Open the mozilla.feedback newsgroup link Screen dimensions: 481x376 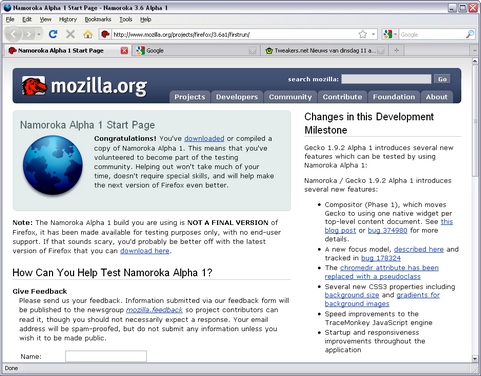coord(154,310)
